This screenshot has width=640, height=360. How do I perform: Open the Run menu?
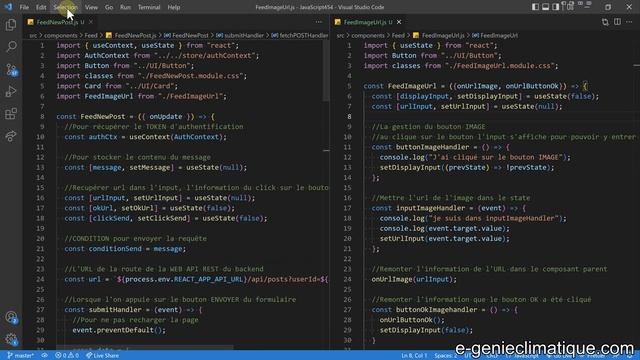(x=125, y=7)
